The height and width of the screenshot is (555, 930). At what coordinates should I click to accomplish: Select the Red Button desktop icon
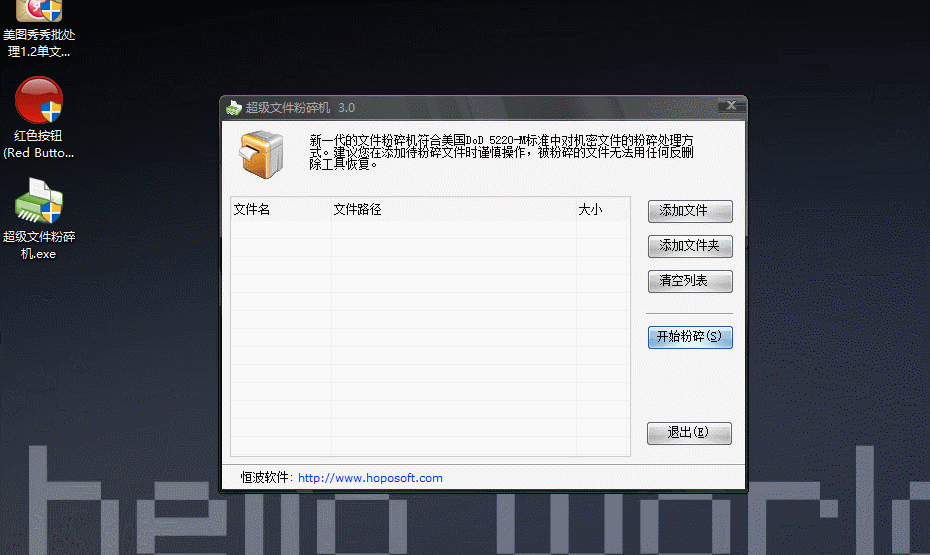[x=39, y=101]
